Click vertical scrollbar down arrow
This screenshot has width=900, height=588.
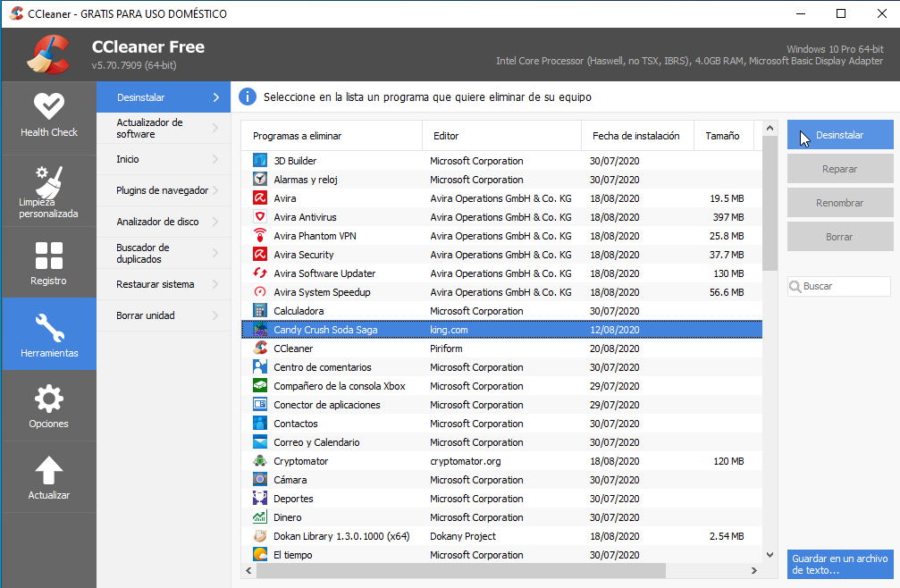click(x=770, y=555)
